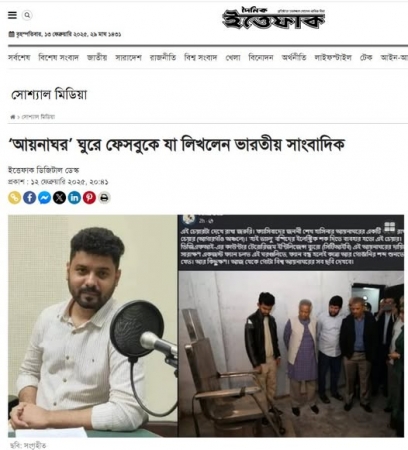The image size is (408, 450).
Task: Open the লাইফস্টাইল menu section
Action: pyautogui.click(x=333, y=58)
